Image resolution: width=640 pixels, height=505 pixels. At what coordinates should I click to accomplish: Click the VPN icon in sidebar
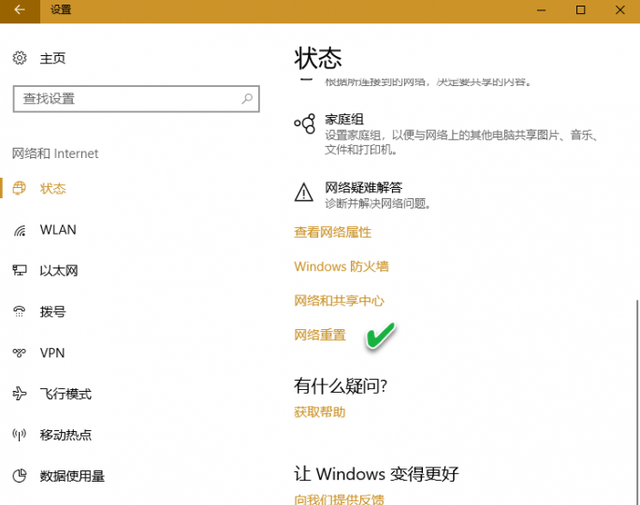pos(19,353)
